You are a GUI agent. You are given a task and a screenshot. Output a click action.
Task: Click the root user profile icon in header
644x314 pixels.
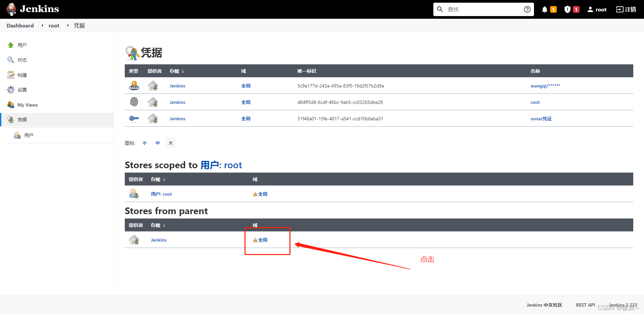[590, 9]
